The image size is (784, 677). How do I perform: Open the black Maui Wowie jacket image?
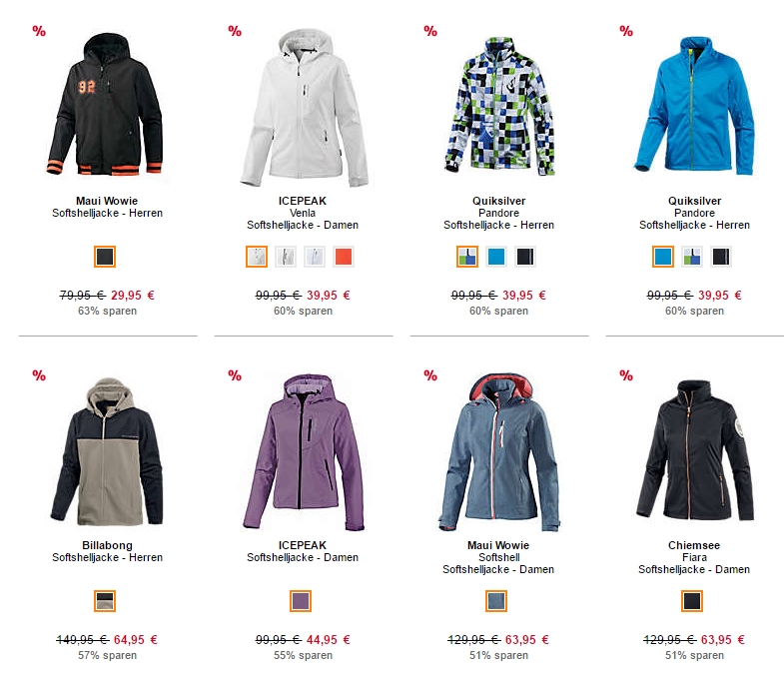[x=106, y=105]
